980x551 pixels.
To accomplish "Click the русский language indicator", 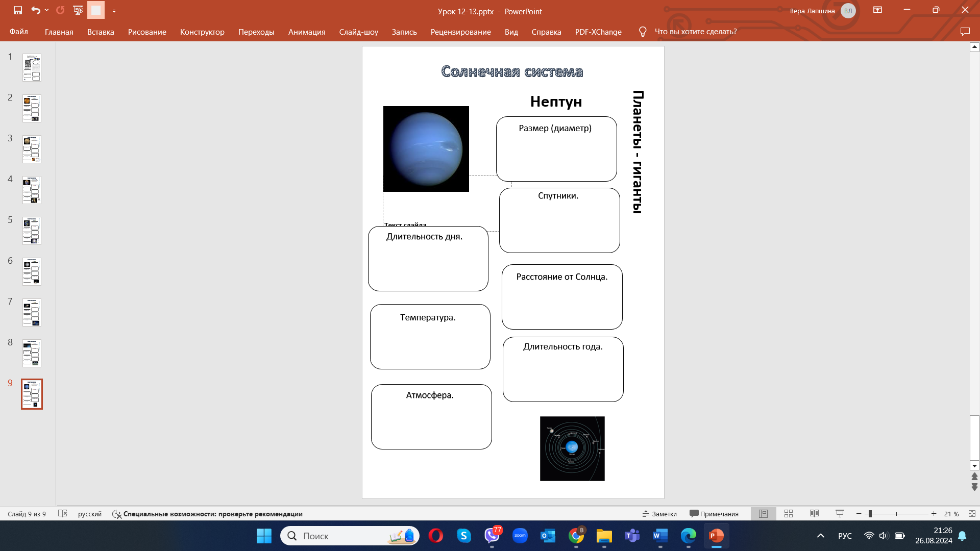I will tap(90, 514).
